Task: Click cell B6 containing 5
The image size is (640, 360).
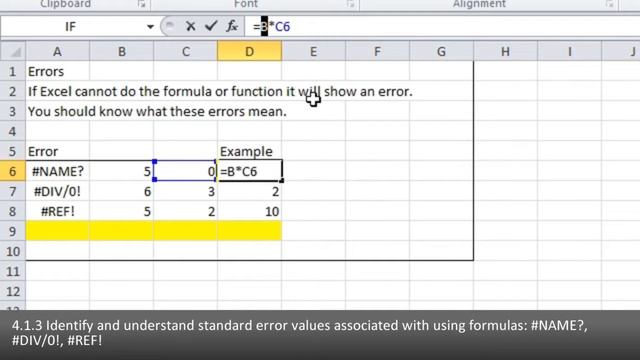Action: pyautogui.click(x=122, y=171)
